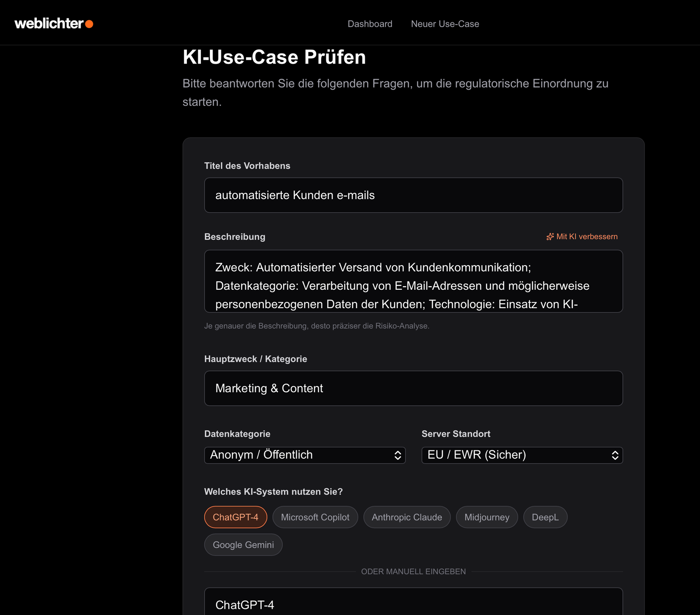Open the Server Standort dropdown

point(522,455)
